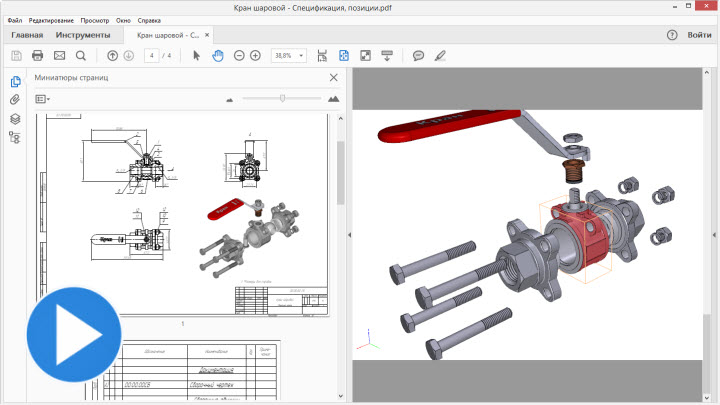Click the zoom in plus button

(x=256, y=55)
